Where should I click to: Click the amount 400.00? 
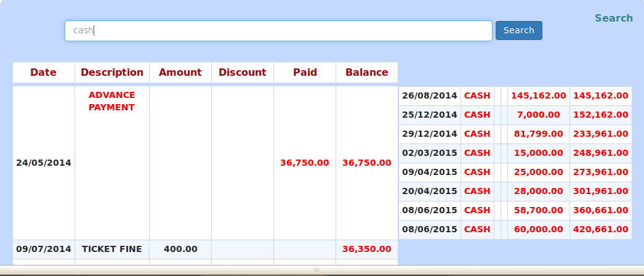(x=180, y=249)
